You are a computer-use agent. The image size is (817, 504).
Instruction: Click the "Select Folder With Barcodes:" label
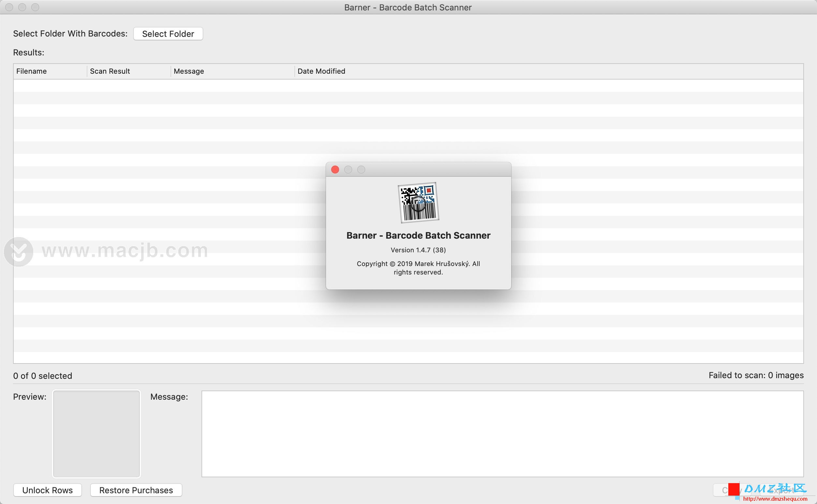point(70,34)
